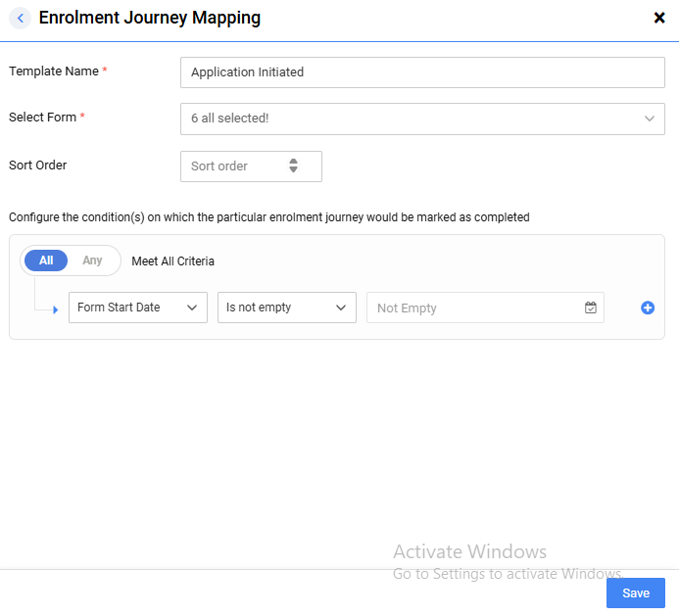Save the enrolment journey mapping
Screen dimensions: 679x616
point(635,592)
